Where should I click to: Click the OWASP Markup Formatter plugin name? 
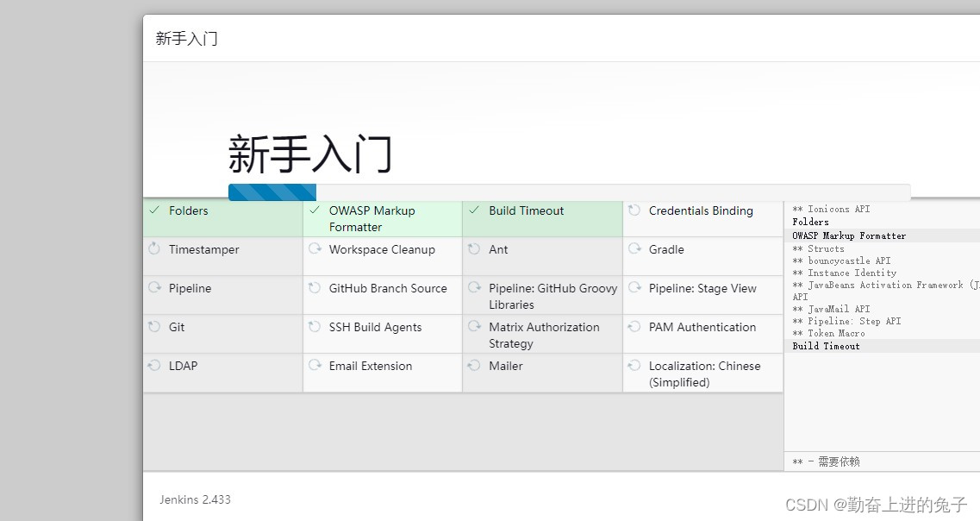pos(371,219)
